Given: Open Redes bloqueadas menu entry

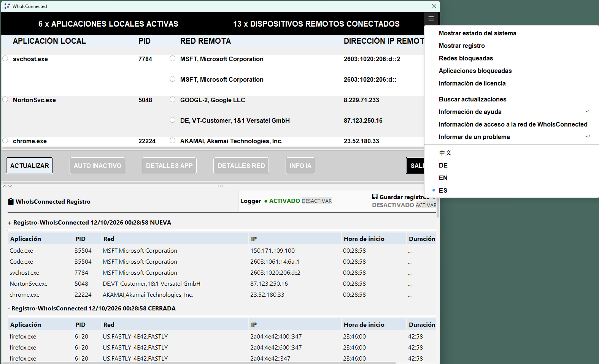Looking at the screenshot, I should coord(512,58).
